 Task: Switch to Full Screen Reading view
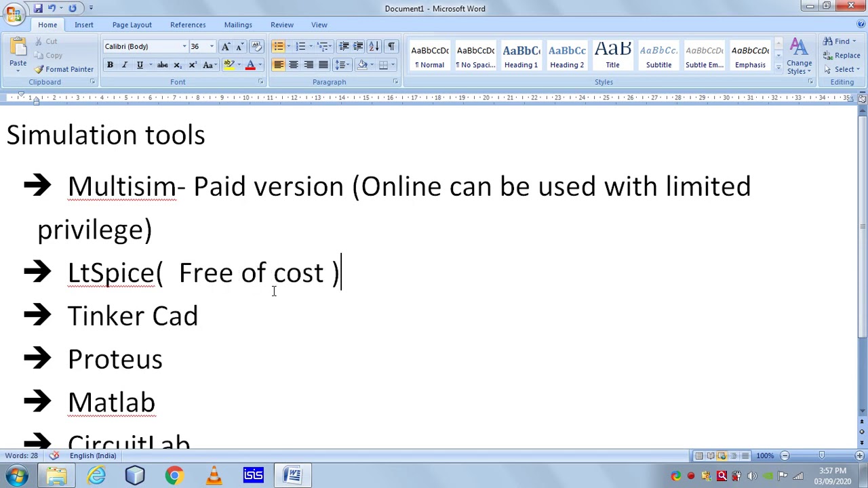(x=710, y=455)
